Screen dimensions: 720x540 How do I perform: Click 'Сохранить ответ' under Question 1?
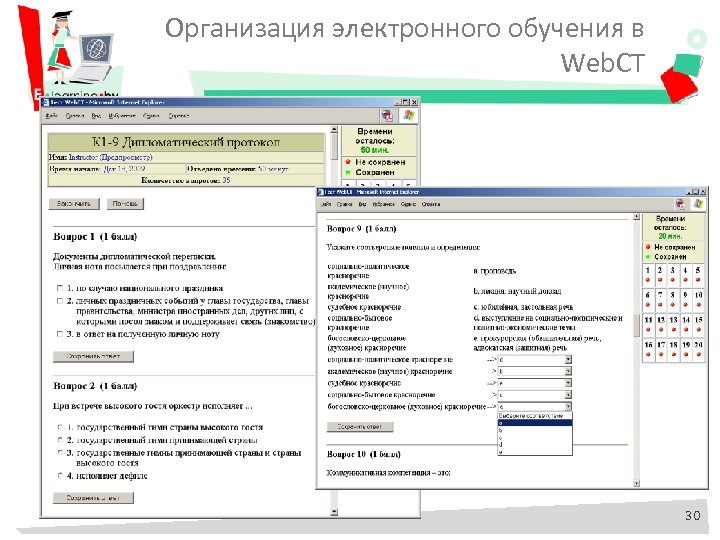click(x=93, y=356)
